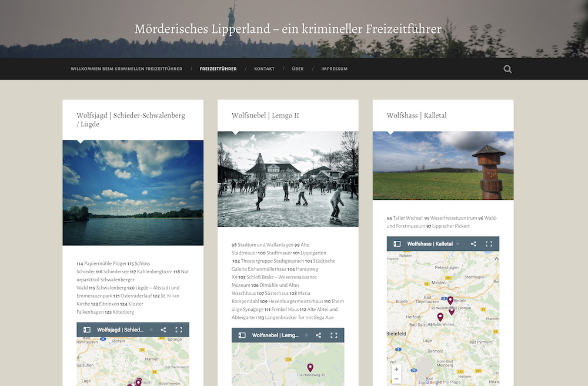Viewport: 588px width, 386px height.
Task: Click text '95 Weserfreizeitzentrum'
Action: coord(450,218)
